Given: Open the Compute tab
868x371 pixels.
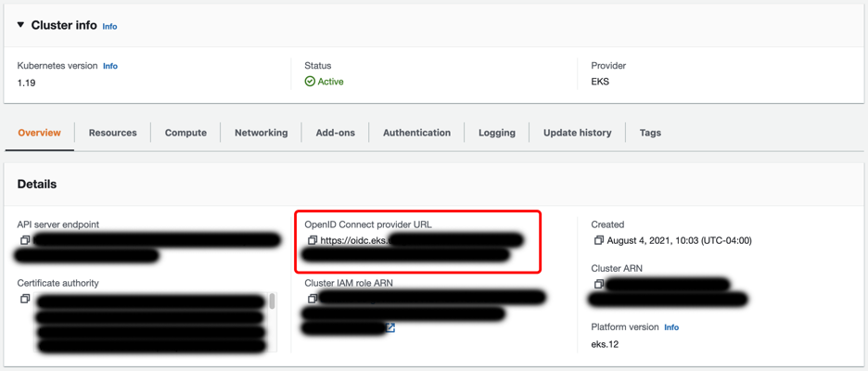Looking at the screenshot, I should (185, 133).
